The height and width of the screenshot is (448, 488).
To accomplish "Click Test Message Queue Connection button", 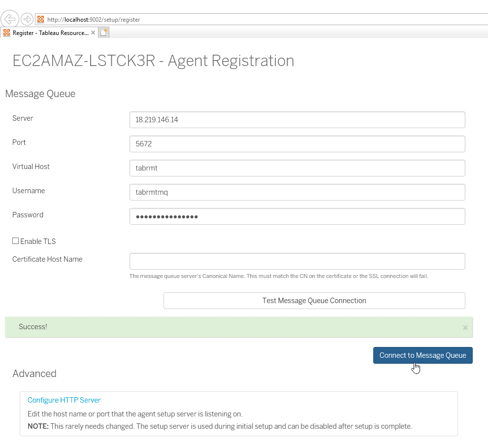I will (314, 301).
